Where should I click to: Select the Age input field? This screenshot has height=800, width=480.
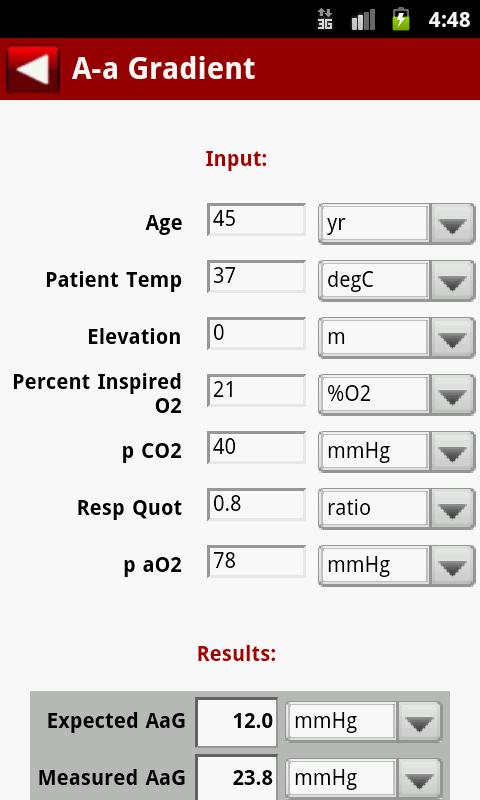[256, 220]
